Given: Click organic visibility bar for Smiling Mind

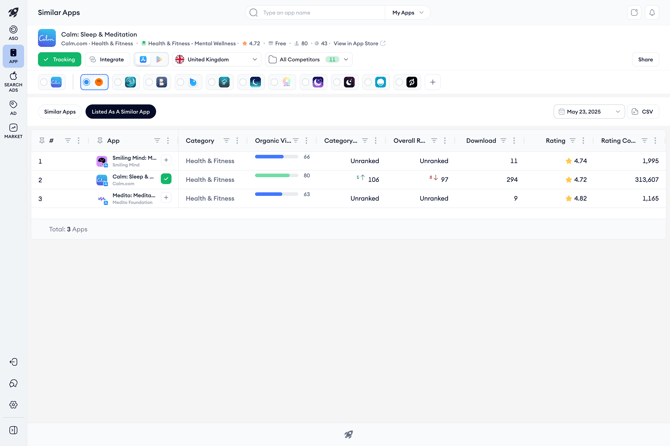Looking at the screenshot, I should click(x=276, y=157).
